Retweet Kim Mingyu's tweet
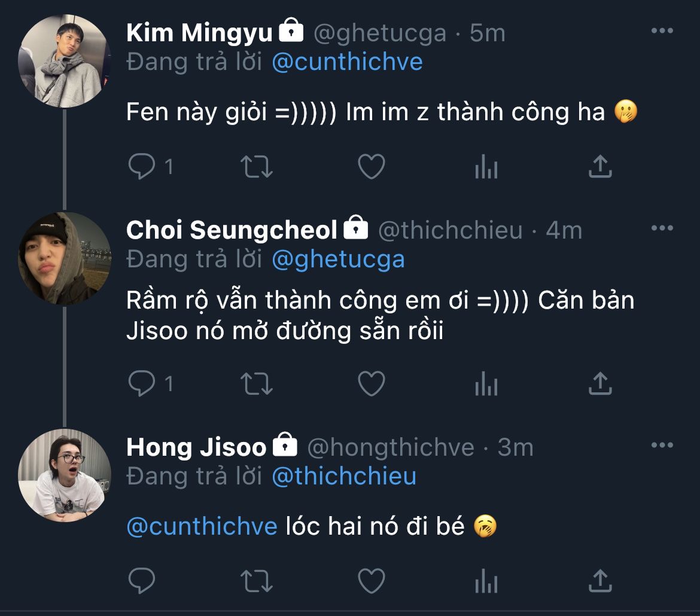The image size is (700, 616). pos(257,167)
